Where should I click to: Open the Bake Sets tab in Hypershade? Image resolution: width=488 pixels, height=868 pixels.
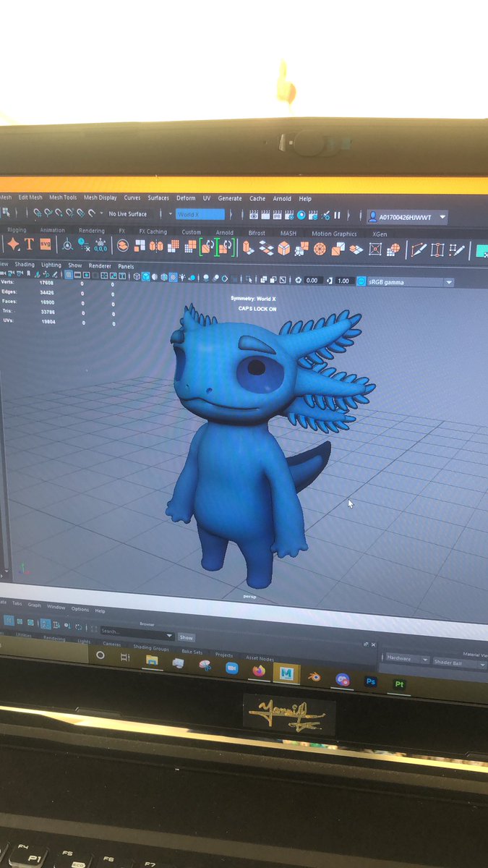pyautogui.click(x=192, y=651)
